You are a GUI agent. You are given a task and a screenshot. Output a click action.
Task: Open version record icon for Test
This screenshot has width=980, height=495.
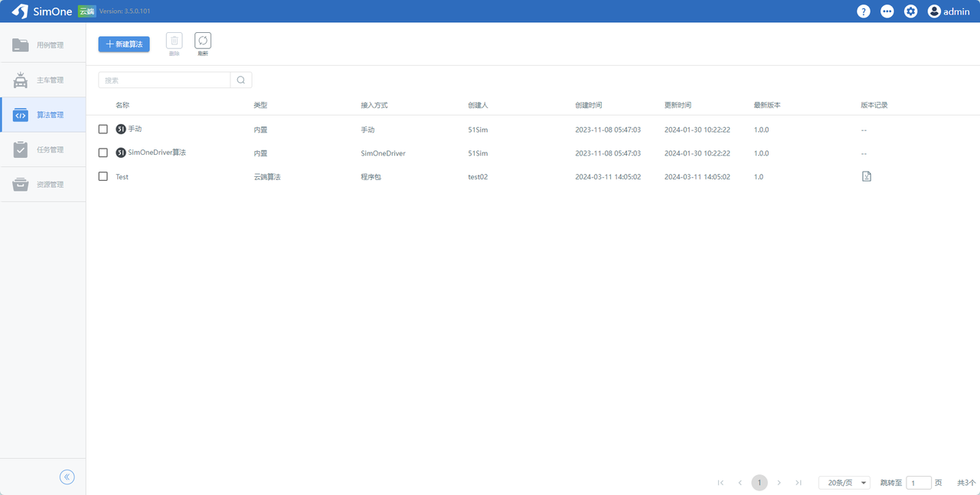click(867, 176)
